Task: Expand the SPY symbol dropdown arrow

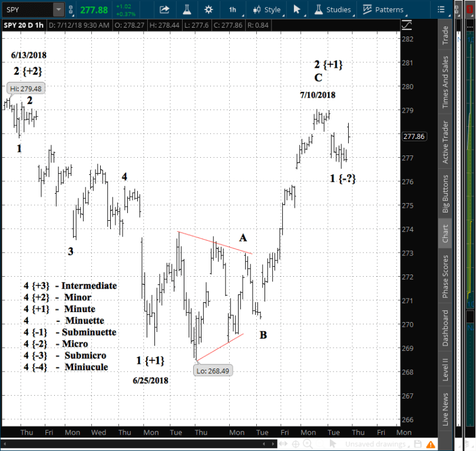Action: point(58,9)
